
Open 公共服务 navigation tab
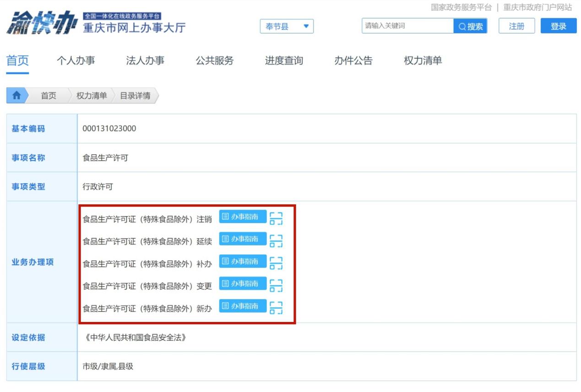click(215, 60)
